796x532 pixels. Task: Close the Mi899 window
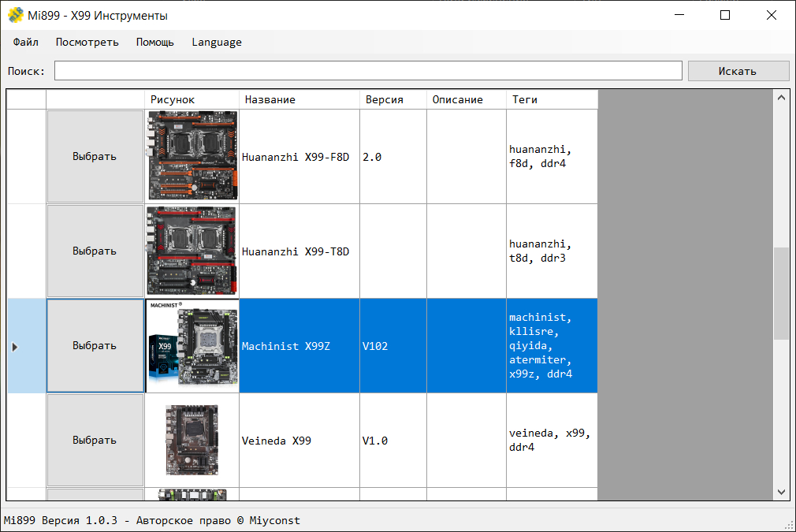click(x=772, y=15)
